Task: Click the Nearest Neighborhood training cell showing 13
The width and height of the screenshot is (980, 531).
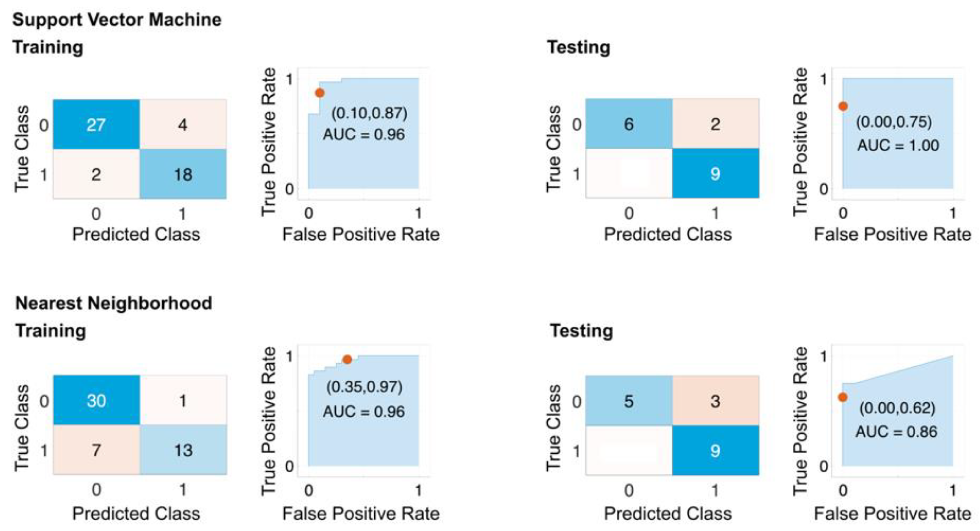Action: tap(183, 450)
